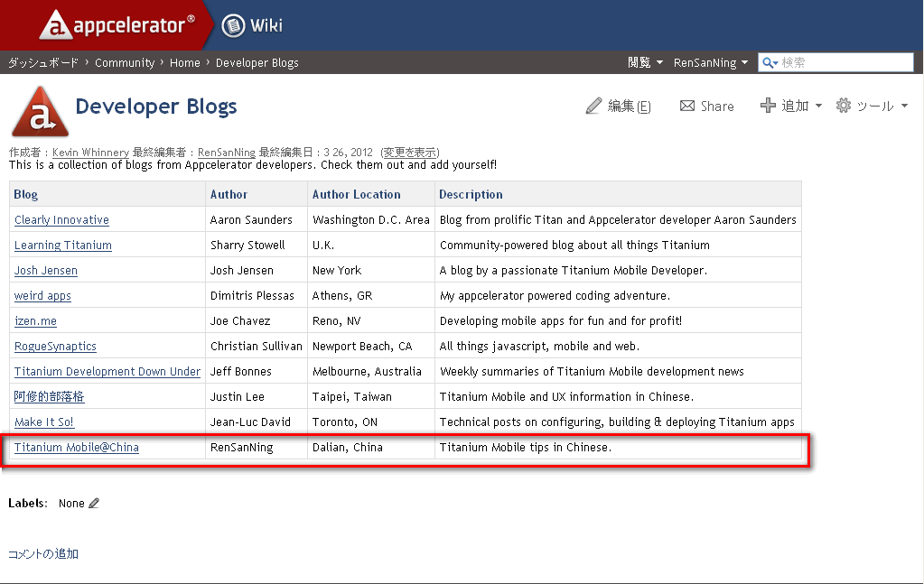This screenshot has width=924, height=584.
Task: Click the コメントの追加 link
Action: point(43,553)
